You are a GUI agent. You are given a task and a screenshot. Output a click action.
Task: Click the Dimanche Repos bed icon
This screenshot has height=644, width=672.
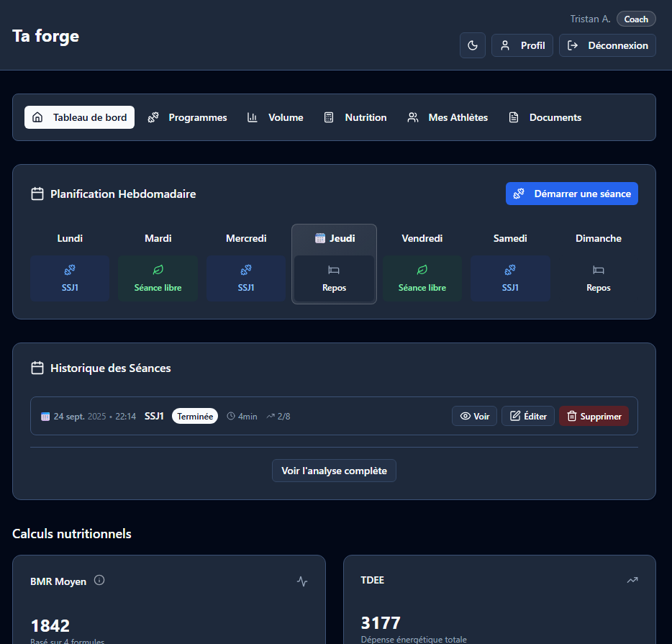click(598, 270)
